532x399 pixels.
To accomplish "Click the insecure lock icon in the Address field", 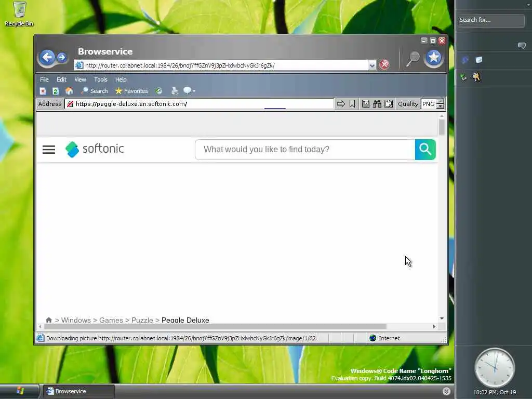I will [x=70, y=104].
